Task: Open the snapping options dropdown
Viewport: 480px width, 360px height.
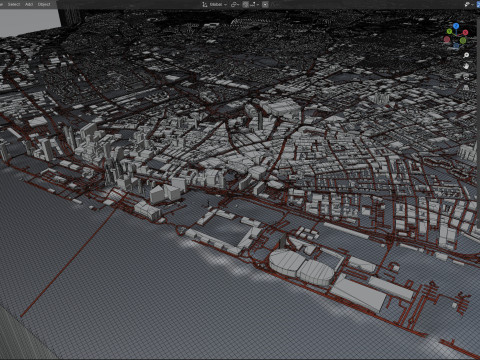Action: click(254, 5)
